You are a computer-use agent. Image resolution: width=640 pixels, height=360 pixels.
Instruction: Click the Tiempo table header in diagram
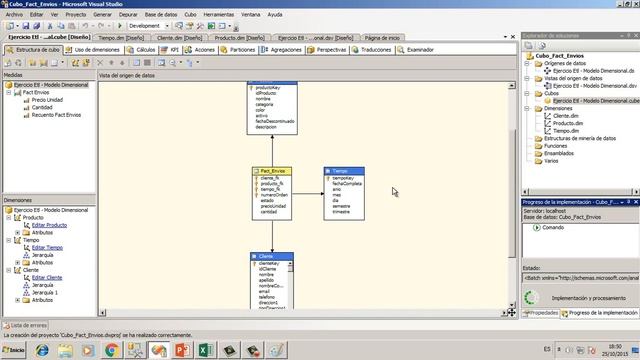tap(344, 171)
